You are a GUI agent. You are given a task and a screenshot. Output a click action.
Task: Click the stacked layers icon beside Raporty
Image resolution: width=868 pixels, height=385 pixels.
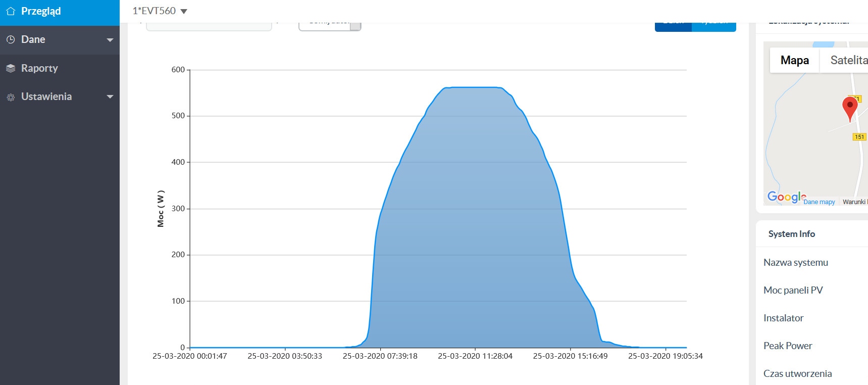point(11,68)
